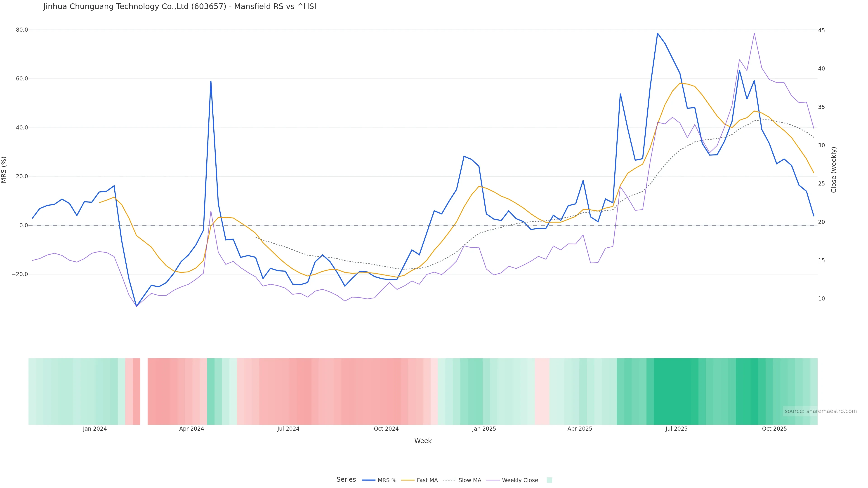Click the Series legend title
868x488 pixels.
346,480
